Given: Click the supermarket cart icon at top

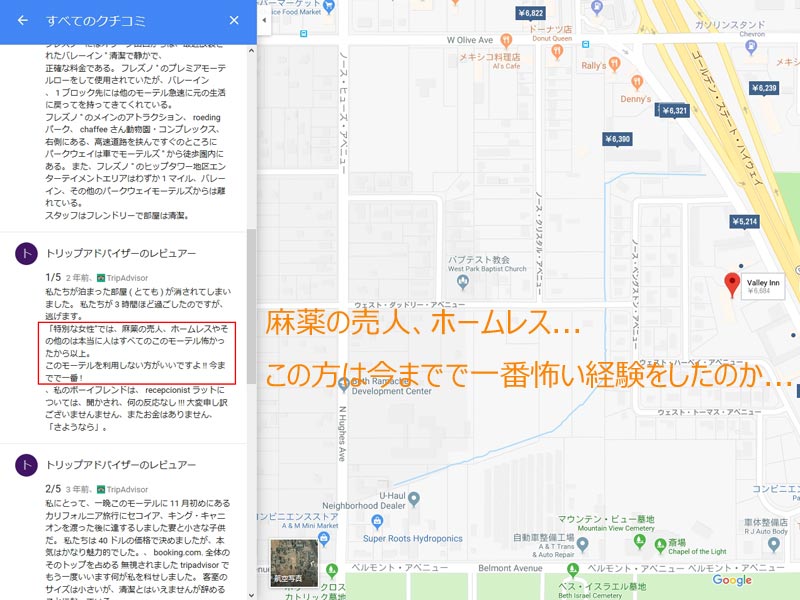Looking at the screenshot, I should [x=329, y=6].
